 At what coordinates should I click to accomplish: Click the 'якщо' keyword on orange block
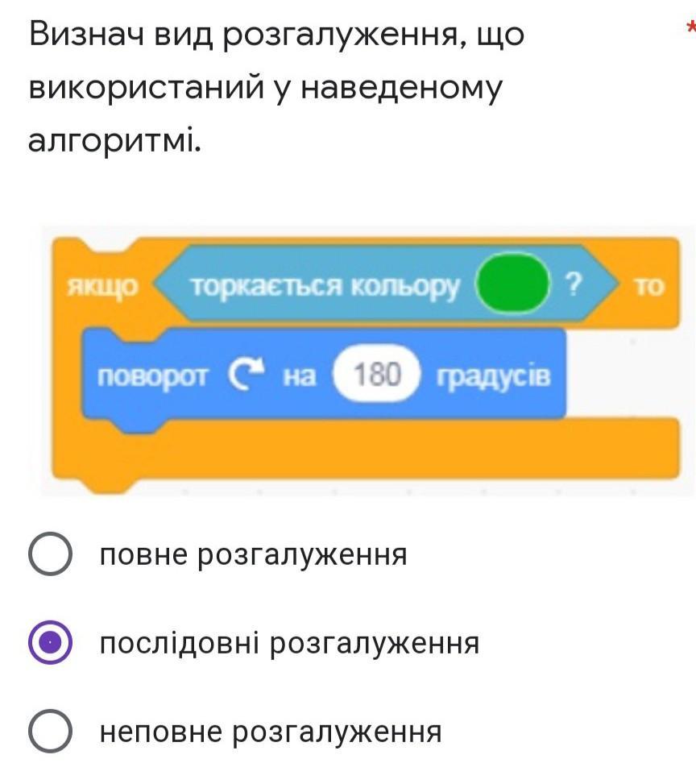102,287
